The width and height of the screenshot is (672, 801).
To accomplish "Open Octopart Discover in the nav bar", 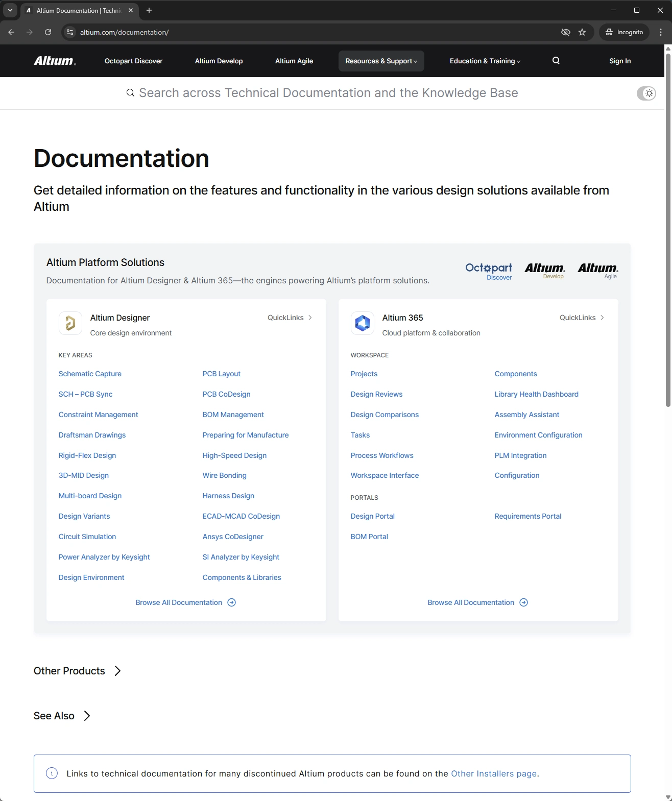I will [134, 61].
